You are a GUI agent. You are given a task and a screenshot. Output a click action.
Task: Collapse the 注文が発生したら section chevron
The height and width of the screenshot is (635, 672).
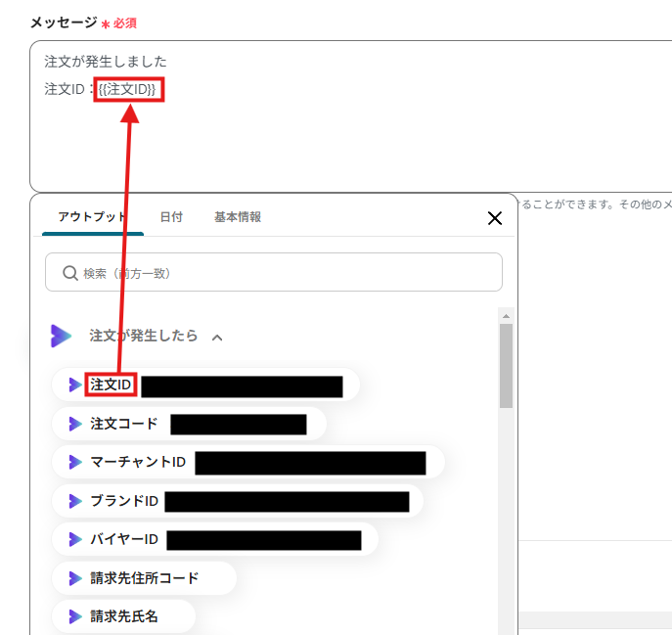(217, 338)
